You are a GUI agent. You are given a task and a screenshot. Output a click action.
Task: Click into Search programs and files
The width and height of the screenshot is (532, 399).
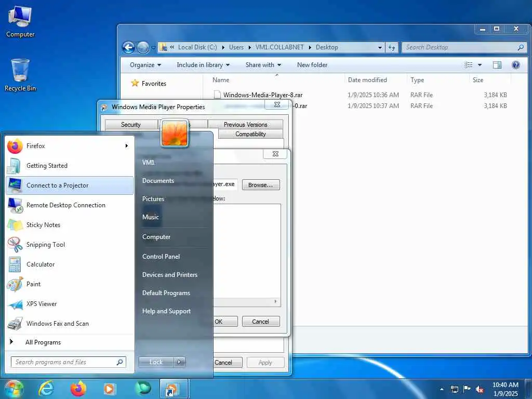[68, 362]
